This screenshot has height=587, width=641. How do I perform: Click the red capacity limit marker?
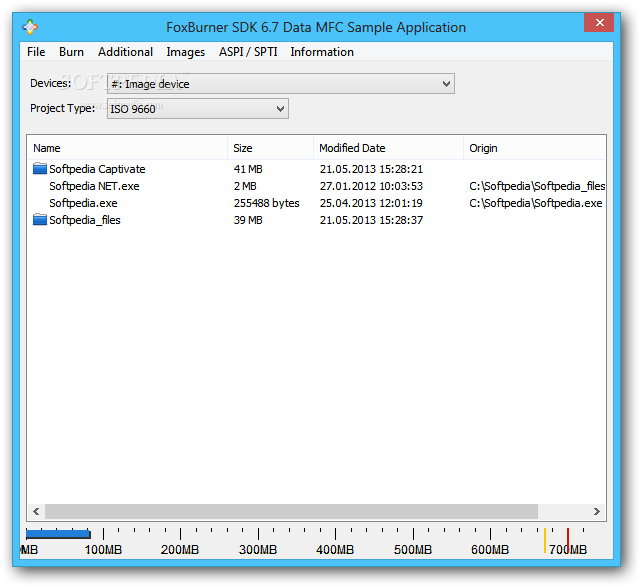[568, 540]
